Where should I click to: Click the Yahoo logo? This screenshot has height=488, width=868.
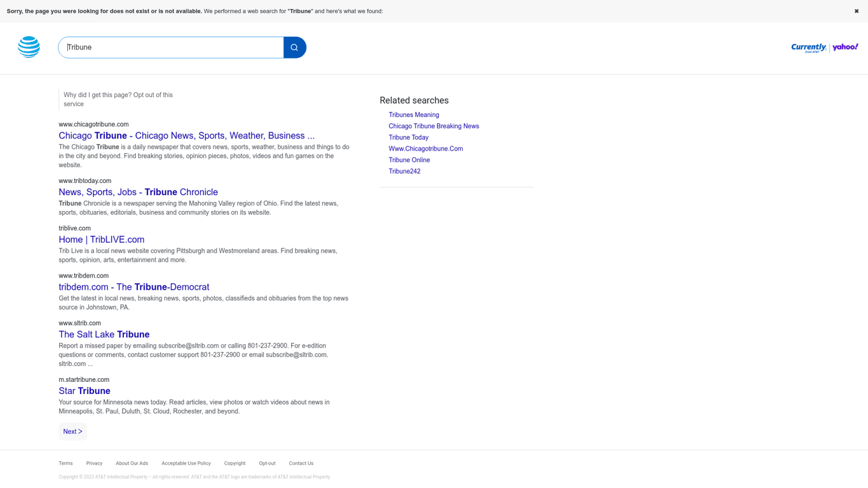pyautogui.click(x=845, y=47)
